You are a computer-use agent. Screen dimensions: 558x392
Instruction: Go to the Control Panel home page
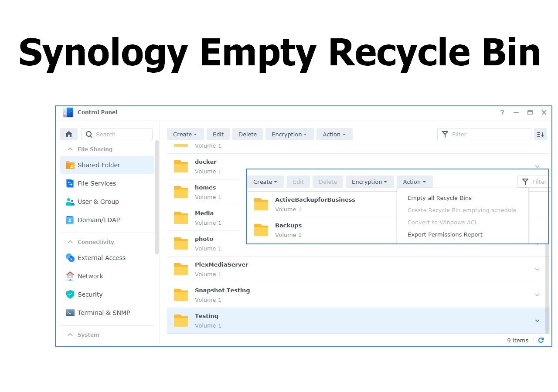point(69,135)
